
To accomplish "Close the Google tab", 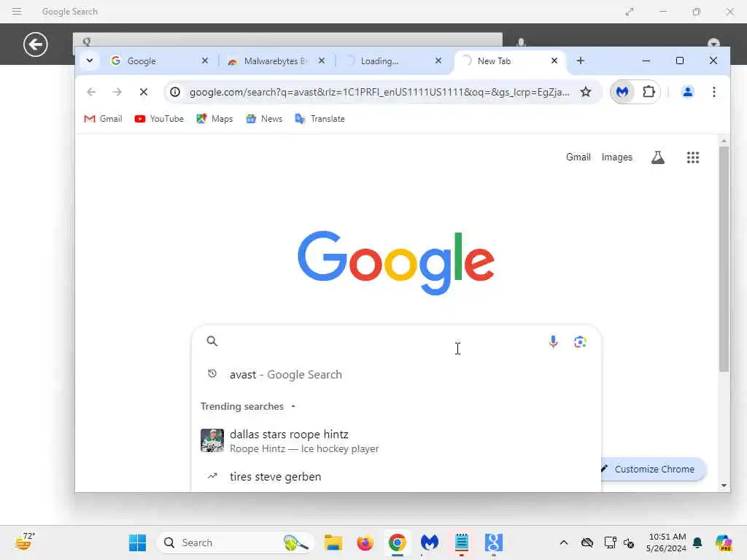I will pyautogui.click(x=205, y=61).
